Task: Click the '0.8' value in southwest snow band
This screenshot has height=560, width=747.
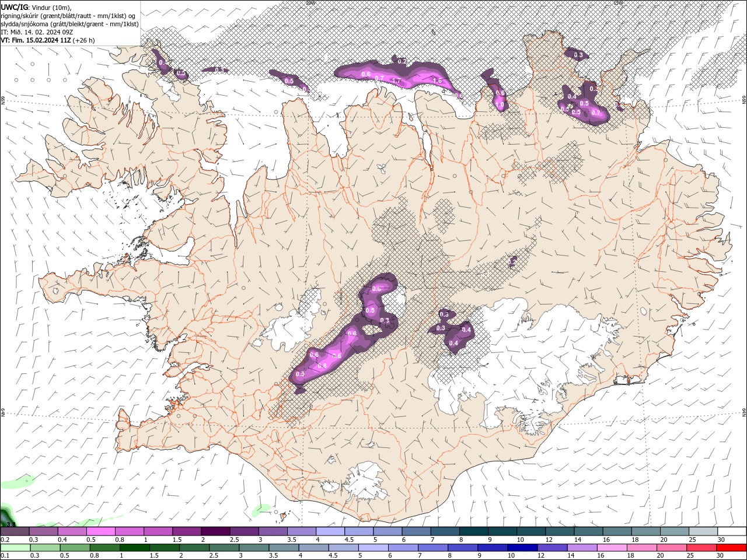Action: (322, 366)
